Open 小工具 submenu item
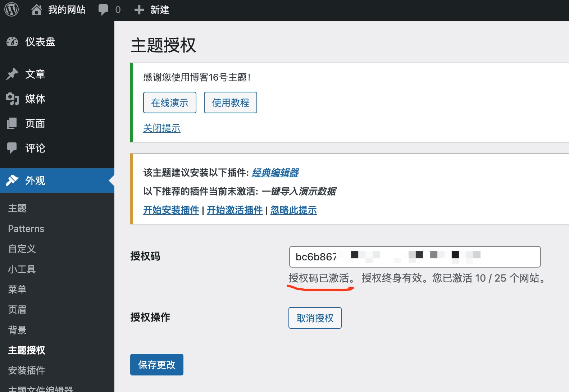This screenshot has height=392, width=569. click(x=22, y=269)
